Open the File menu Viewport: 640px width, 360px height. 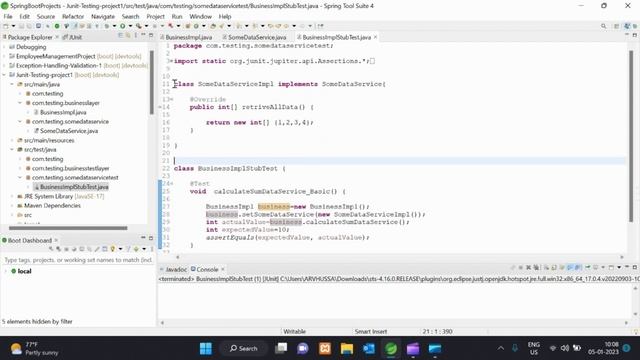[x=8, y=16]
